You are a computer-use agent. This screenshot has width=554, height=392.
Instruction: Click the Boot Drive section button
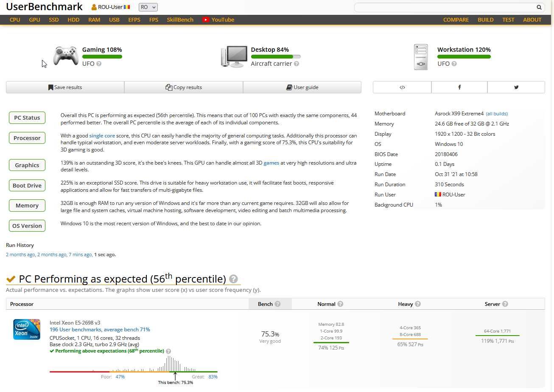click(x=27, y=185)
